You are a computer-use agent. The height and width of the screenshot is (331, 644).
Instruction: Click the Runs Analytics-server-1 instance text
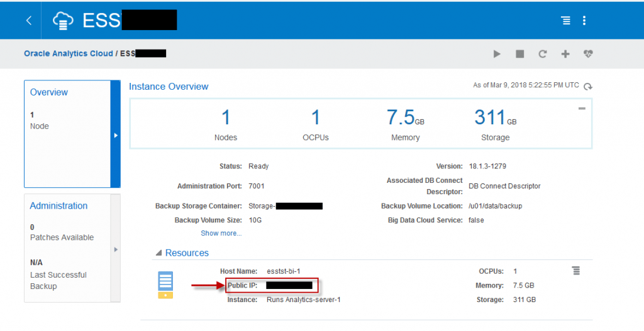304,300
